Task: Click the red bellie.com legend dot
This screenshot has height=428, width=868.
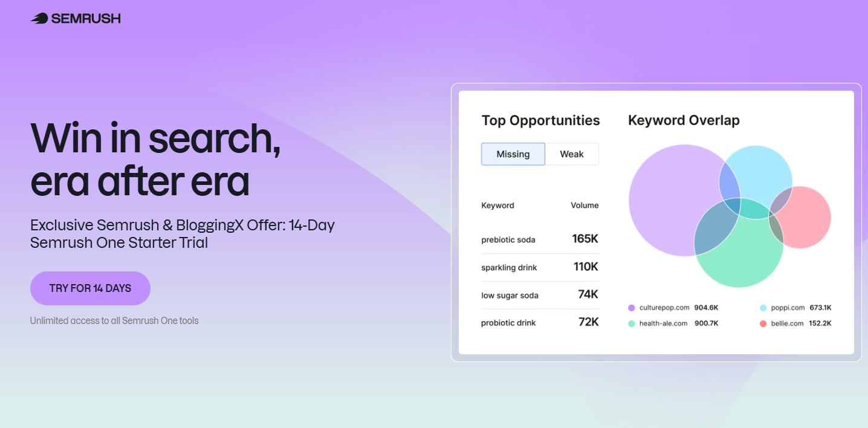Action: (x=763, y=323)
